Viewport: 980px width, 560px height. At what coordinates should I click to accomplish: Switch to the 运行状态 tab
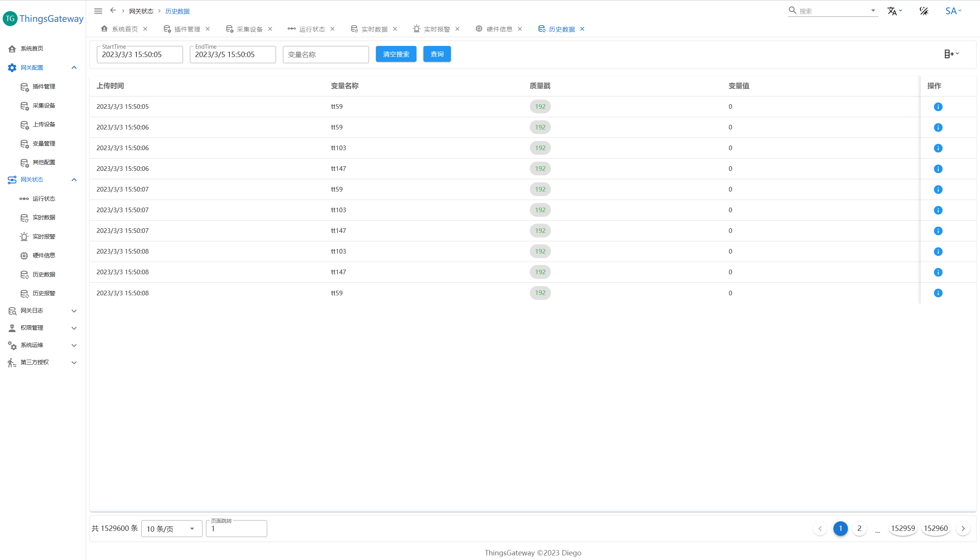pyautogui.click(x=311, y=29)
